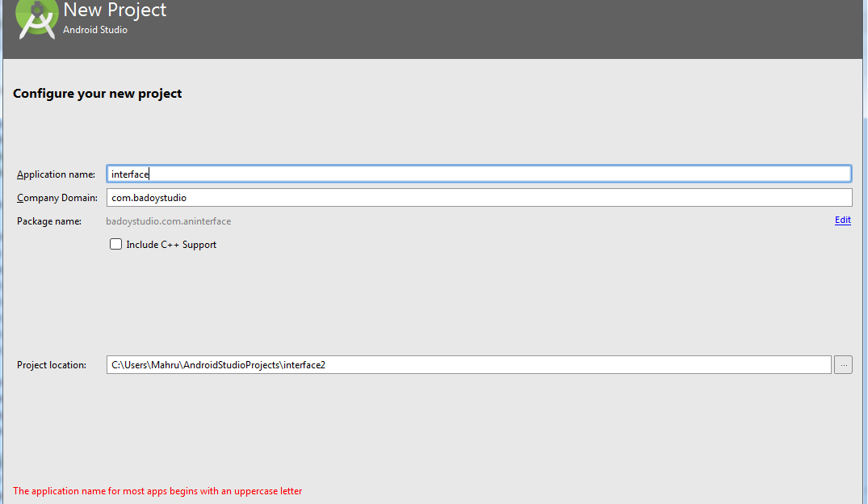Click the Android Studio subtitle in header
Viewport: 868px width, 504px height.
[95, 30]
